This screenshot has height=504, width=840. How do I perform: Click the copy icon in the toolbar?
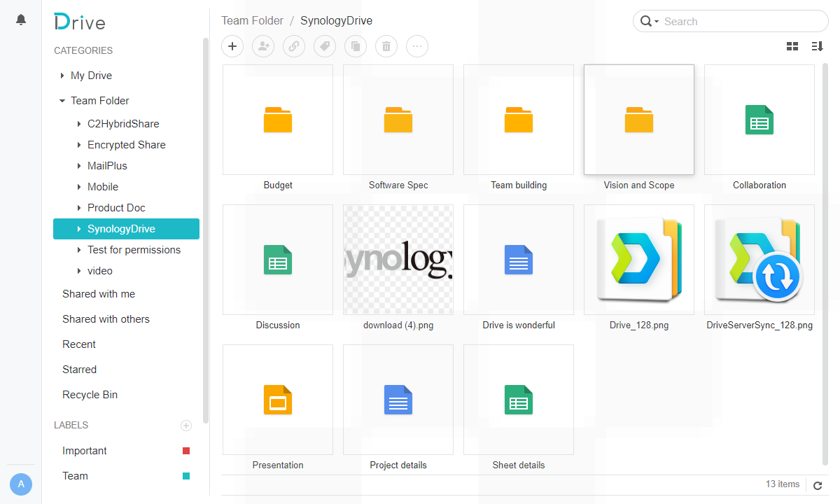tap(356, 46)
